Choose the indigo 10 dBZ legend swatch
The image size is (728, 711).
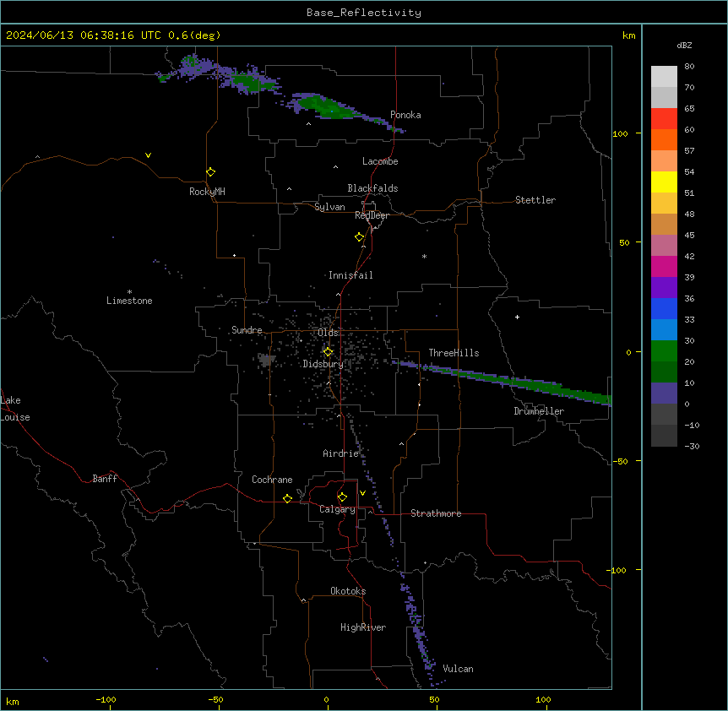(x=664, y=393)
